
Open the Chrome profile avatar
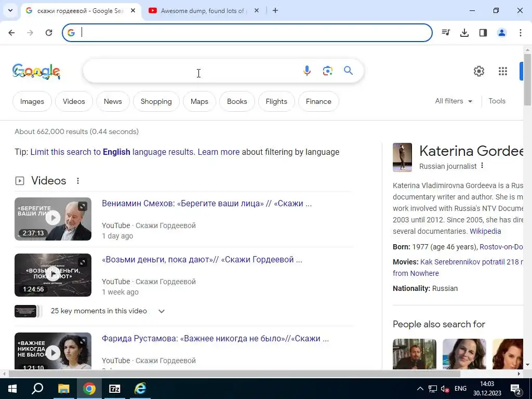502,33
